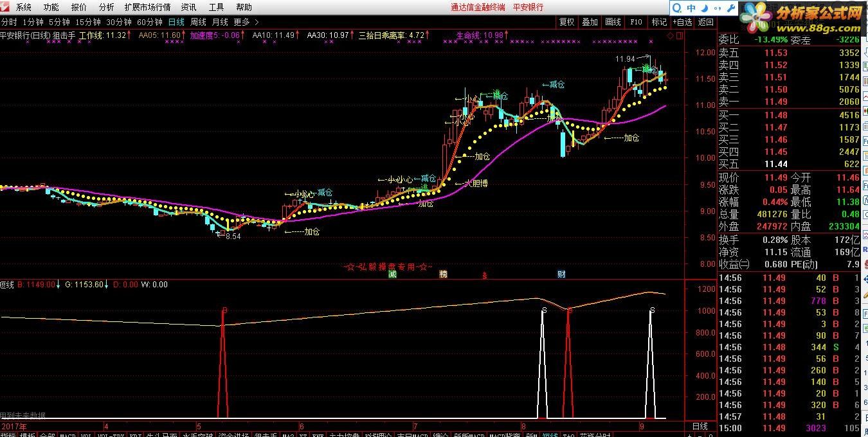The width and height of the screenshot is (868, 437).
Task: Click the 卖一 11.49 order row
Action: [789, 102]
